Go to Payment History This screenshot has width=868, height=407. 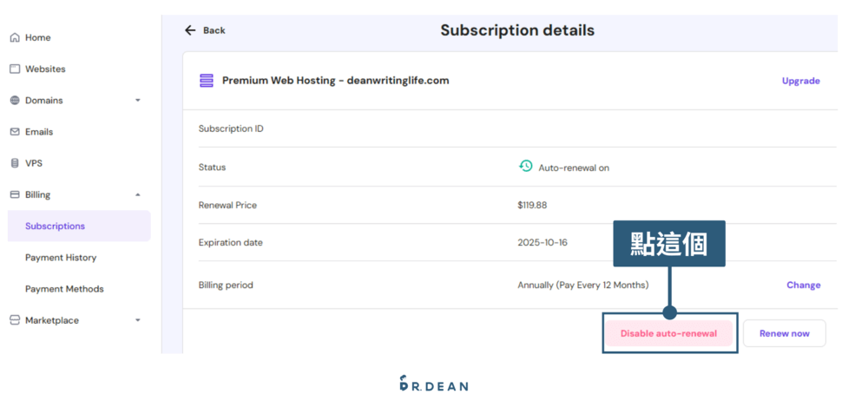[61, 258]
